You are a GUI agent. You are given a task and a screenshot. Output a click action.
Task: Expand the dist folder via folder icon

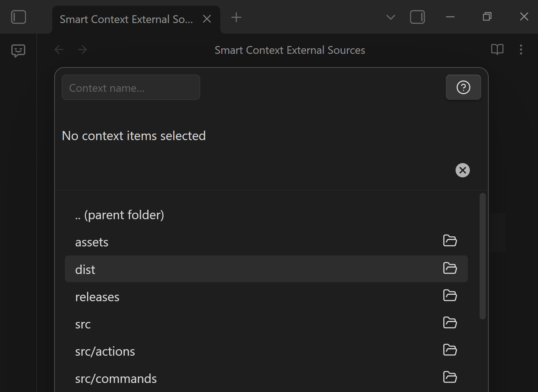click(x=450, y=268)
